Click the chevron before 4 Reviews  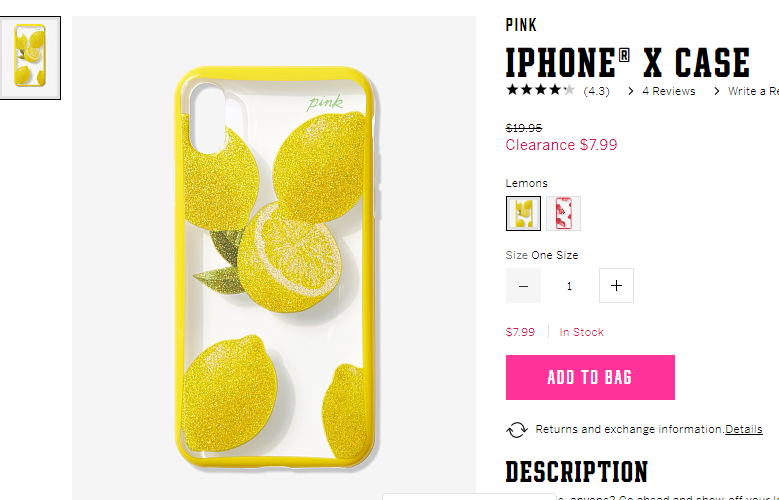pos(630,91)
